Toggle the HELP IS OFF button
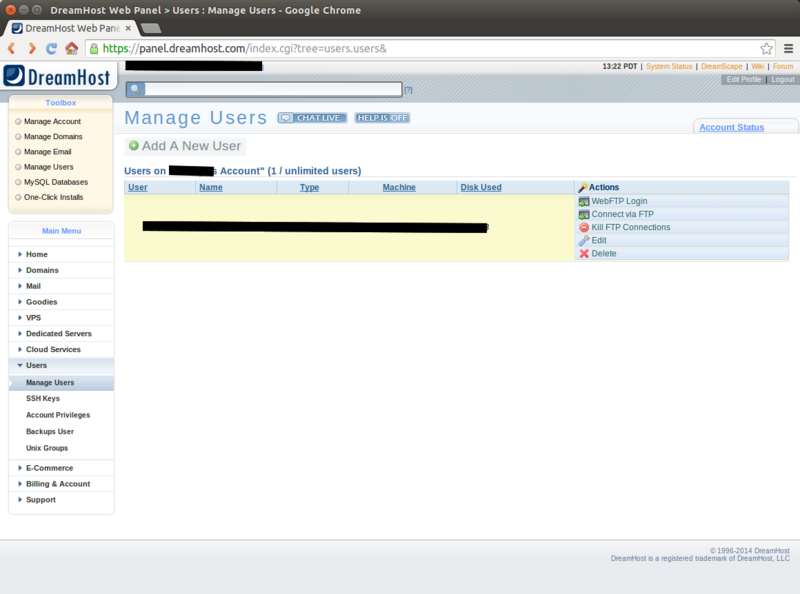This screenshot has height=594, width=800. point(382,118)
